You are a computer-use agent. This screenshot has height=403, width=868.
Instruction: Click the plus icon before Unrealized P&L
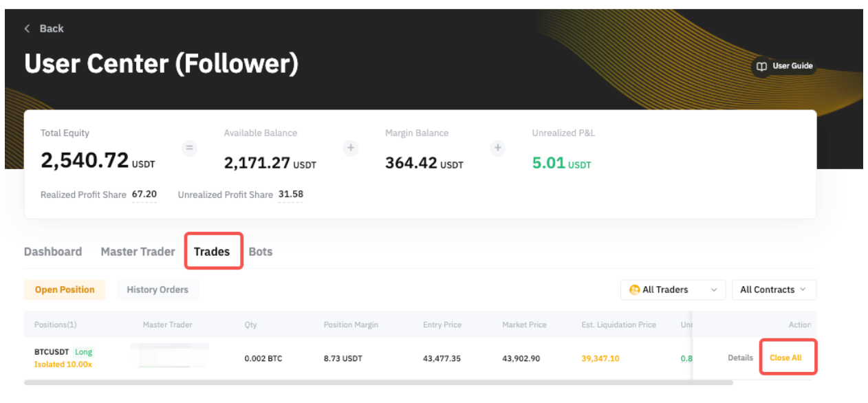[498, 148]
